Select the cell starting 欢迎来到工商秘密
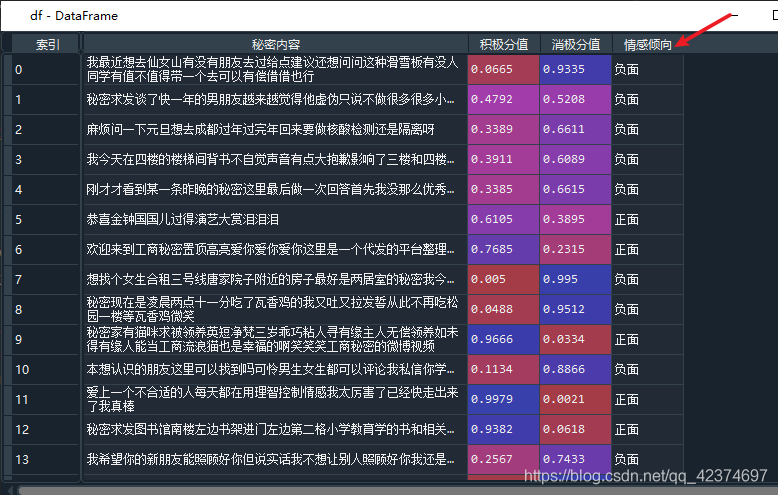 (275, 249)
